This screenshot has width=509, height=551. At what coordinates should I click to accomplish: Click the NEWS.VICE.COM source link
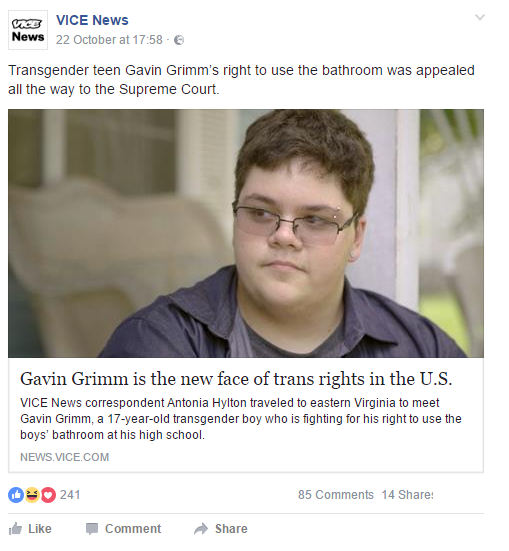tap(65, 457)
